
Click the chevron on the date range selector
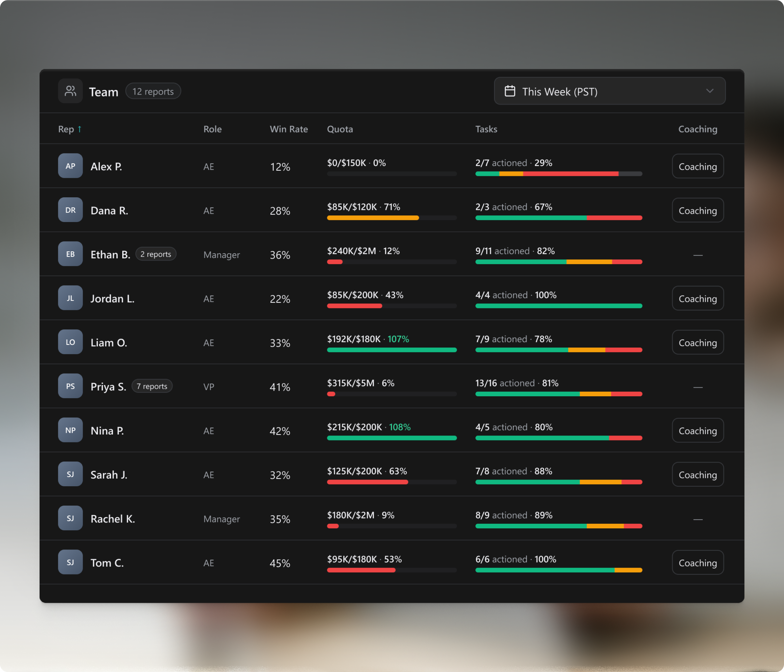coord(710,91)
